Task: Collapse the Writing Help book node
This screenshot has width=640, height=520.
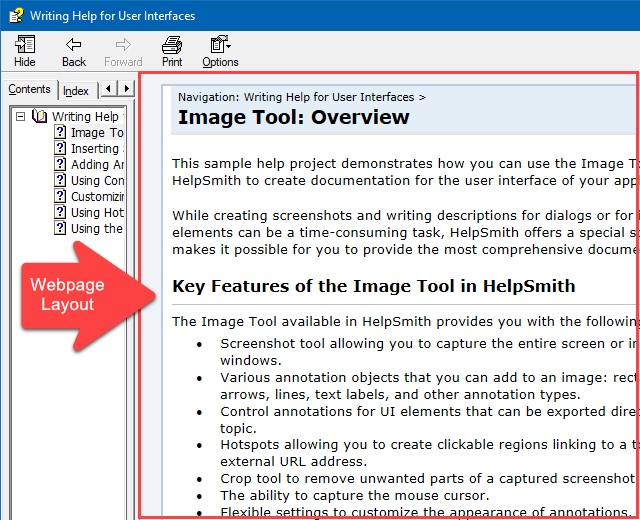Action: coord(20,117)
